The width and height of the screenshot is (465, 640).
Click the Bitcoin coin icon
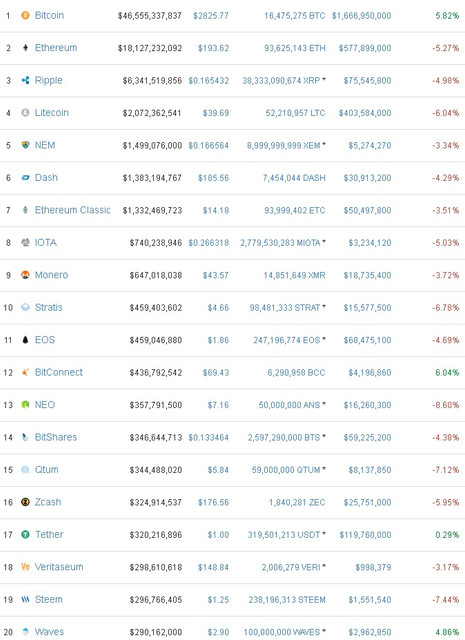tap(25, 16)
